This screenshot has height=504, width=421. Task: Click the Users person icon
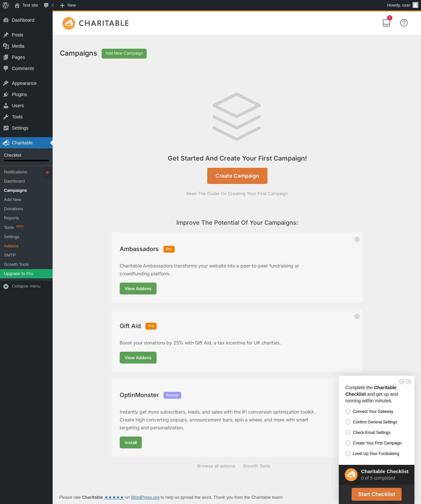point(6,106)
